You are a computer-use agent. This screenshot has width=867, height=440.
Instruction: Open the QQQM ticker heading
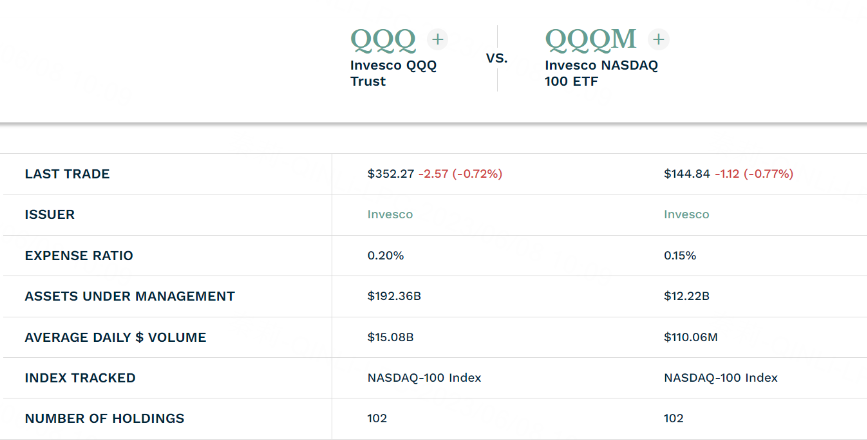click(x=591, y=40)
